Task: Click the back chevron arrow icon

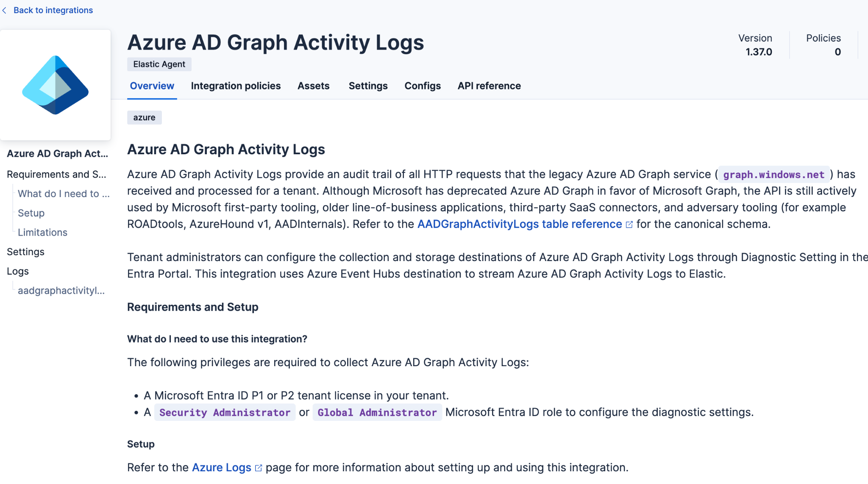Action: click(4, 10)
